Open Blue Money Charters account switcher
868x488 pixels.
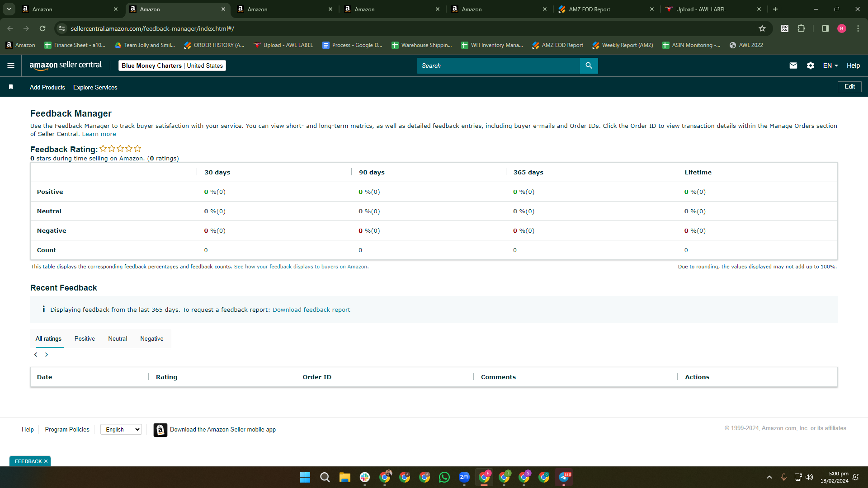coord(172,66)
